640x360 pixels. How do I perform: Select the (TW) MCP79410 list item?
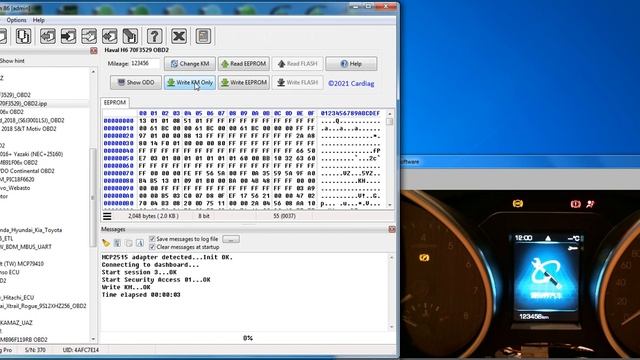pyautogui.click(x=22, y=264)
